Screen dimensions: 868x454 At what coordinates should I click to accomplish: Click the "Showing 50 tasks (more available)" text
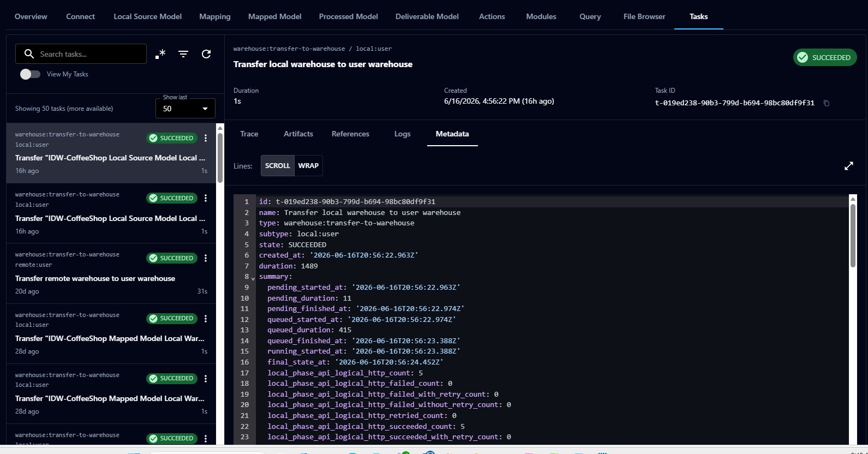tap(64, 109)
